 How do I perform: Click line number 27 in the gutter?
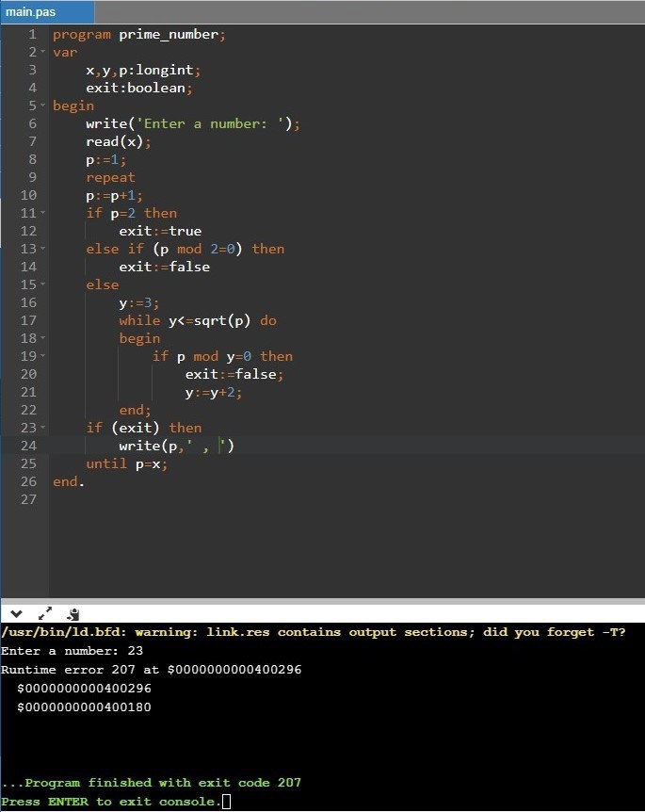(x=27, y=499)
